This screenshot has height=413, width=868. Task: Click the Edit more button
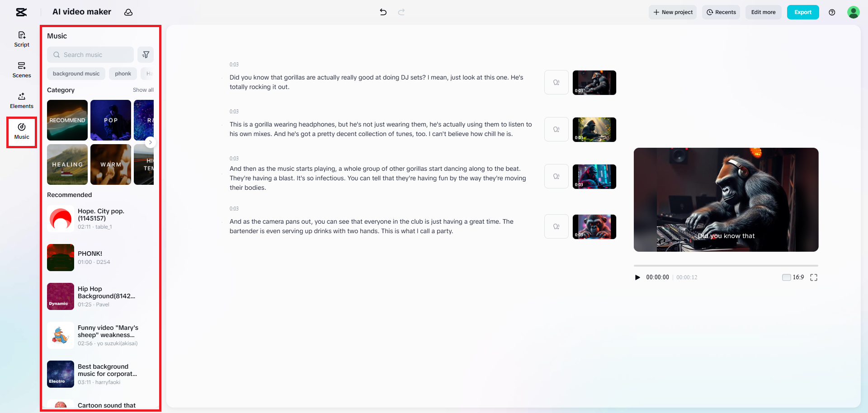[x=763, y=12]
